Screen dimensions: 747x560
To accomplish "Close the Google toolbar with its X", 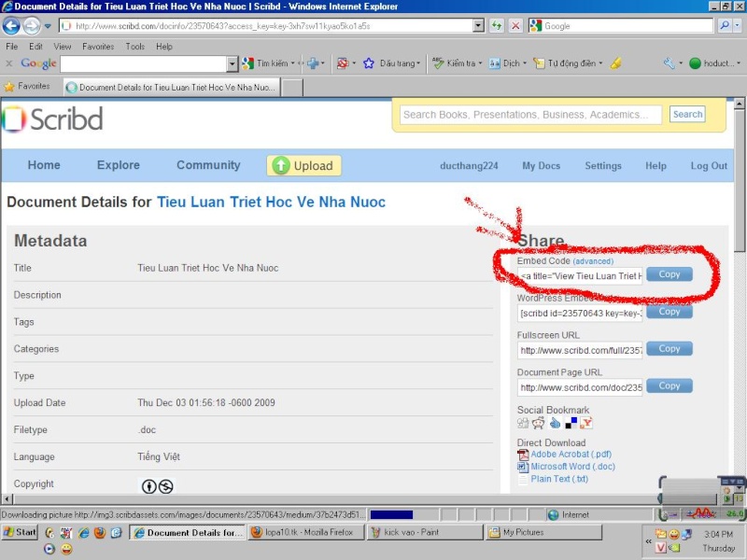I will pos(9,63).
